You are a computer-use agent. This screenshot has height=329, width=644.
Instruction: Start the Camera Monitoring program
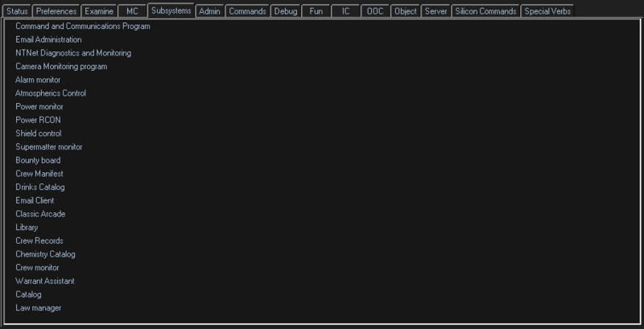coord(61,67)
